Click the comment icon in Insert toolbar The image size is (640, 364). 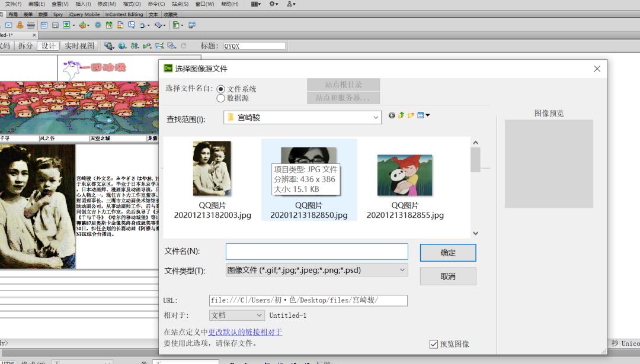pyautogui.click(x=131, y=25)
